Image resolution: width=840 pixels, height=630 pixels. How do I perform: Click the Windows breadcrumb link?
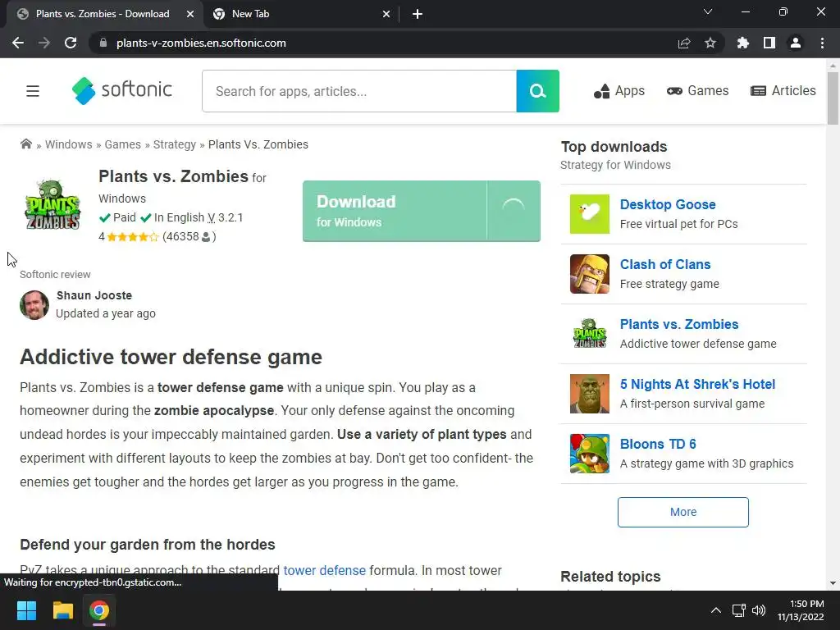[69, 144]
